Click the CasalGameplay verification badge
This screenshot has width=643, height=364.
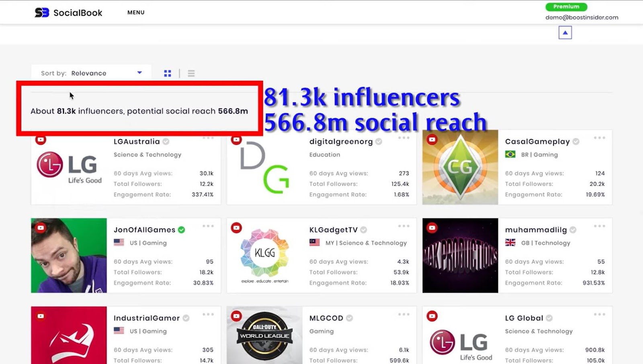pyautogui.click(x=576, y=141)
